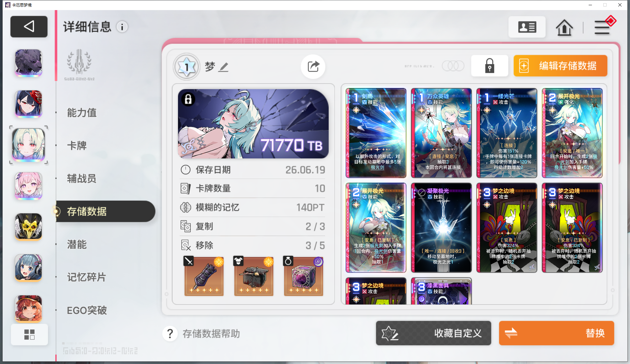The width and height of the screenshot is (630, 364).
Task: Open the 记忆碎片 tab
Action: point(87,277)
